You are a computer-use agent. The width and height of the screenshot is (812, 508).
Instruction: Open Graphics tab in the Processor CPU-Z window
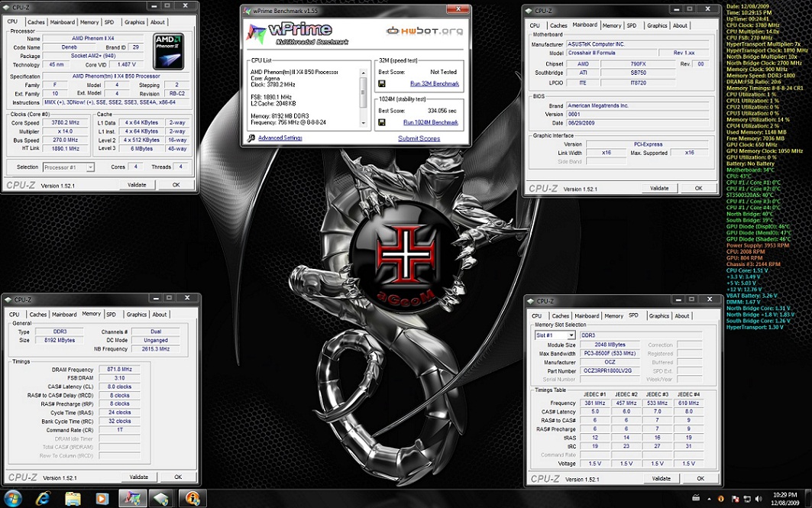(x=134, y=22)
